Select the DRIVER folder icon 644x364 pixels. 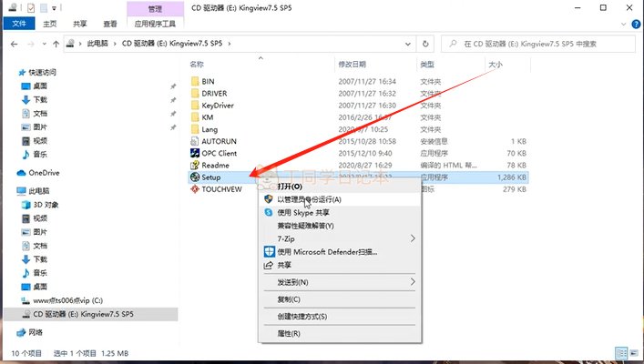[195, 93]
